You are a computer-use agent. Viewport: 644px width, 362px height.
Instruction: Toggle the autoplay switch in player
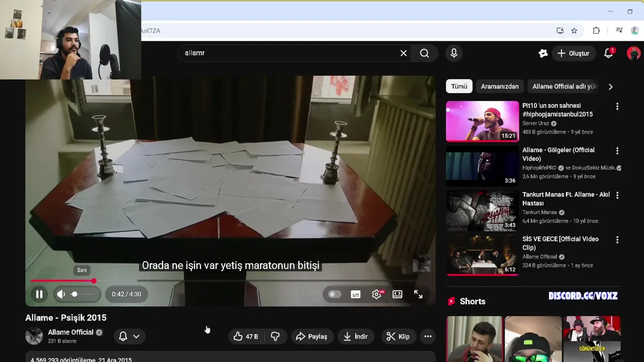[x=335, y=294]
